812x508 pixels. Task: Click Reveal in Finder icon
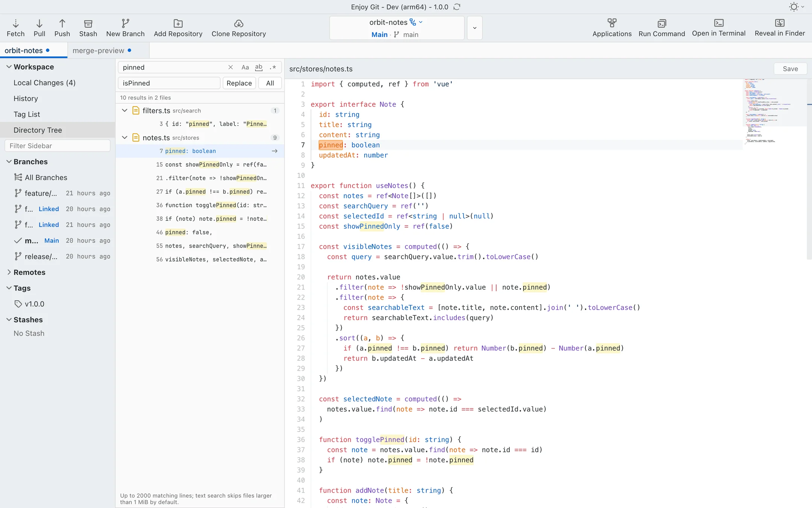[x=780, y=23]
